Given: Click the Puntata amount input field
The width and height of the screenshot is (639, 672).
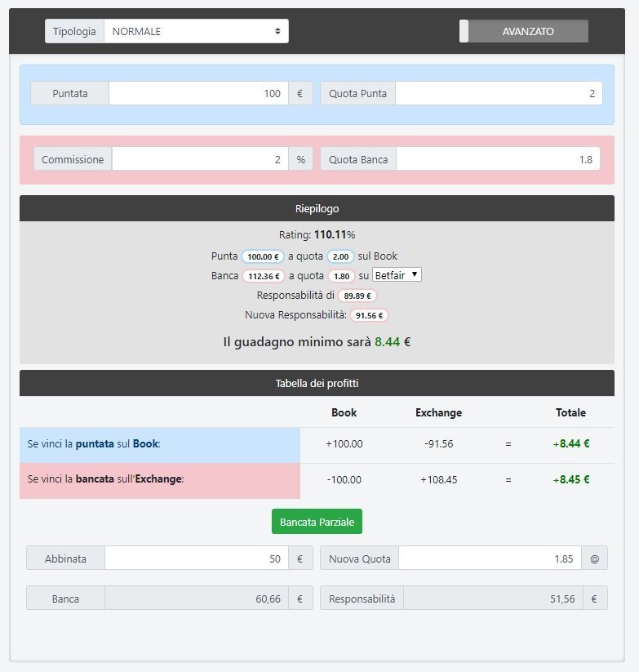Looking at the screenshot, I should coord(197,94).
